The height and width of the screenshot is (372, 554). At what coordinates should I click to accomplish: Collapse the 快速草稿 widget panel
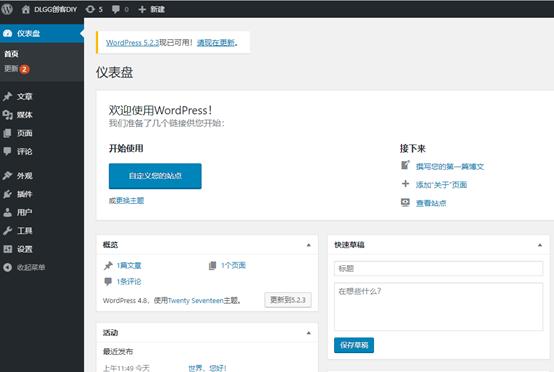pos(540,245)
